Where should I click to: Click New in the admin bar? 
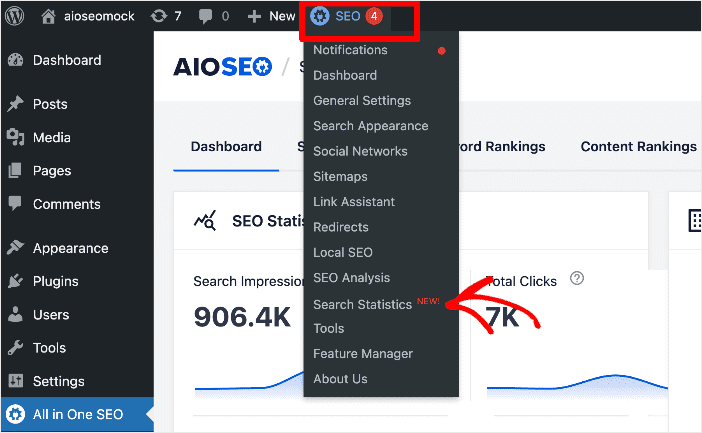coord(282,17)
